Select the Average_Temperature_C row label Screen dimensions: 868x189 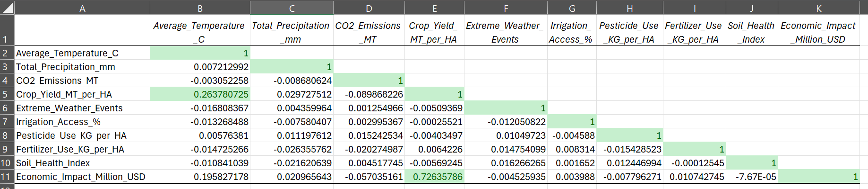(82, 53)
